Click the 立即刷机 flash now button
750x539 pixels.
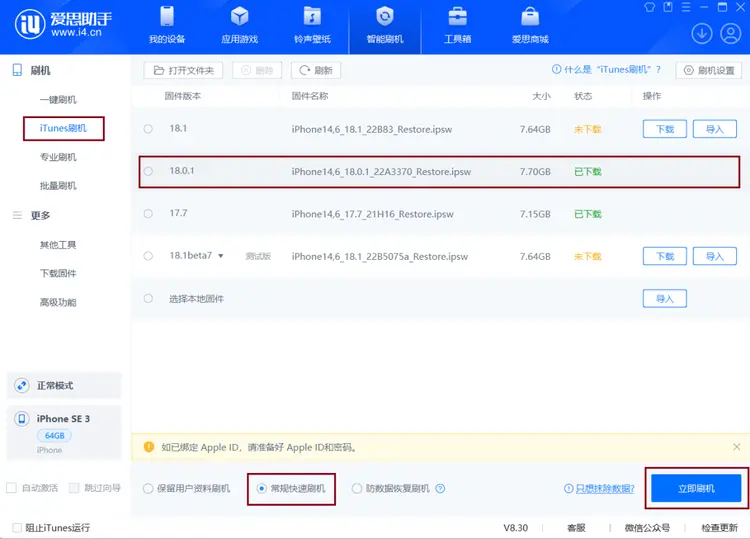point(696,488)
